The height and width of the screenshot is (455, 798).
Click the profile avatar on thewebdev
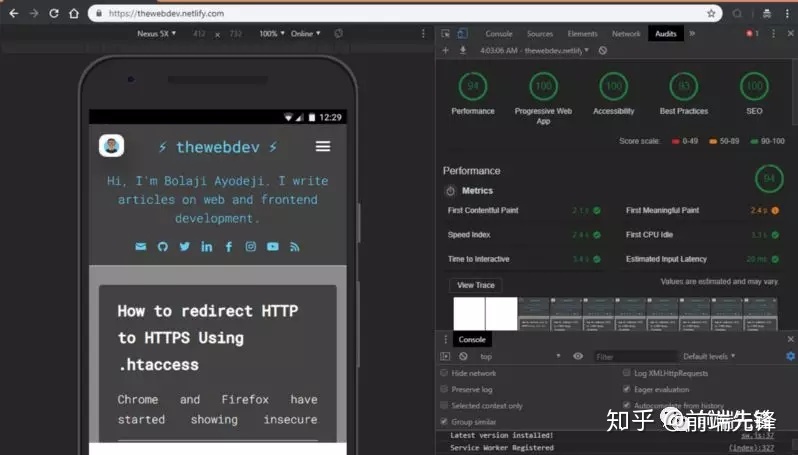(x=111, y=146)
